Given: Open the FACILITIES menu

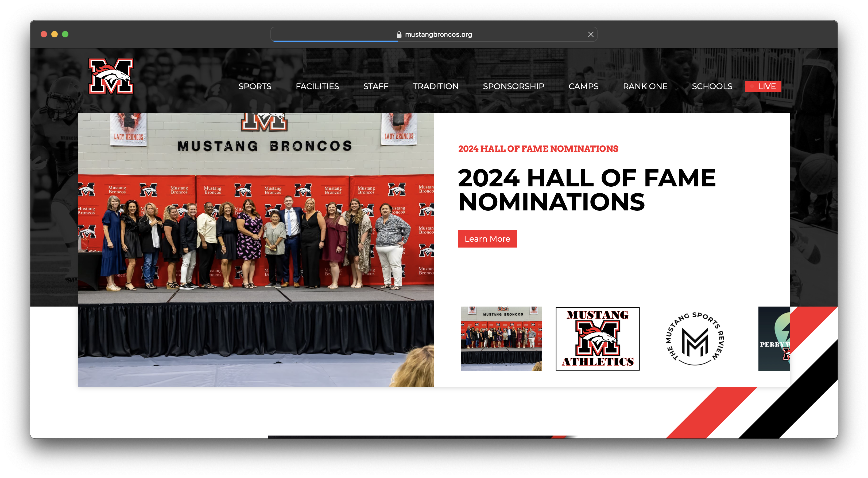Looking at the screenshot, I should point(317,86).
